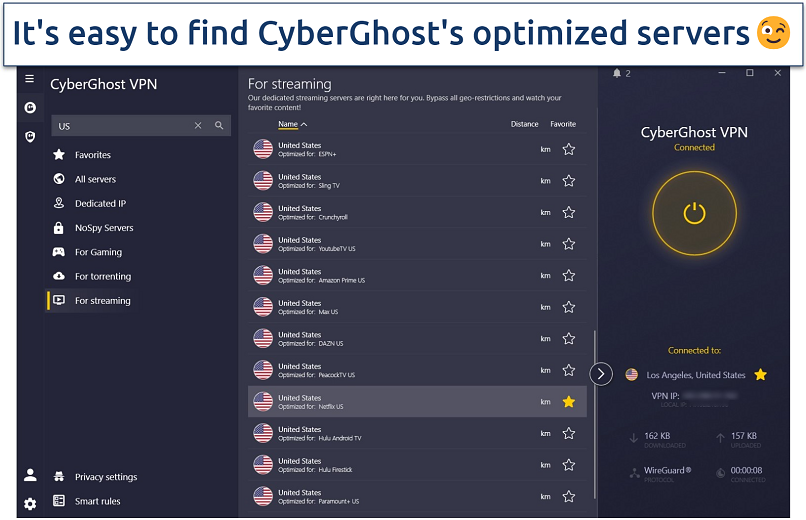Select the YoutubeTV US server row
Image resolution: width=806 pixels, height=520 pixels.
point(417,244)
